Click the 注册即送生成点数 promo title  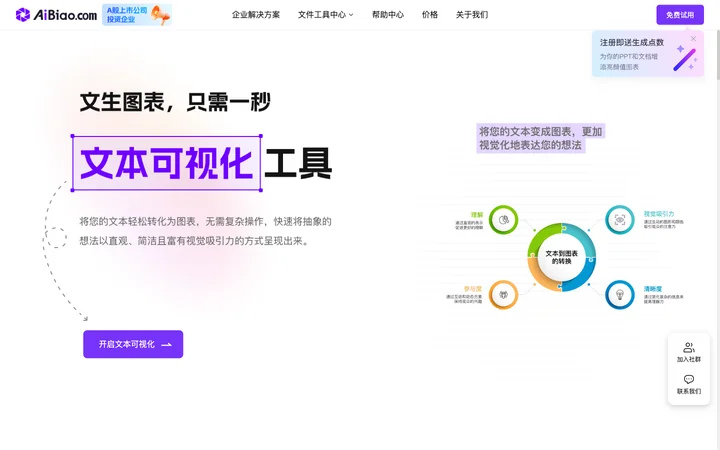pos(631,42)
